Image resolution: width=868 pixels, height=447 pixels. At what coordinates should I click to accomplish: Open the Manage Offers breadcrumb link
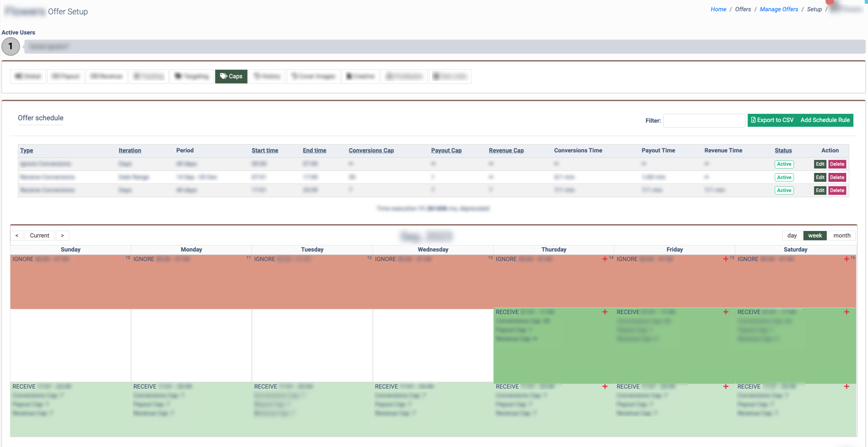coord(779,9)
